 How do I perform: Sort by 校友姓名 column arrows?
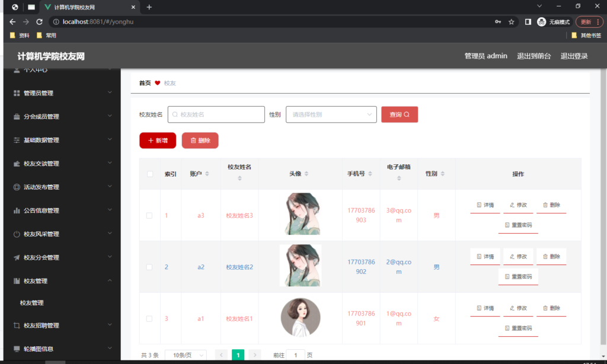tap(239, 178)
